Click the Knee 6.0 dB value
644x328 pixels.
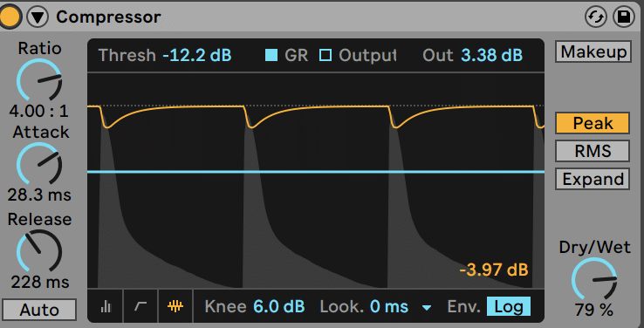[279, 307]
